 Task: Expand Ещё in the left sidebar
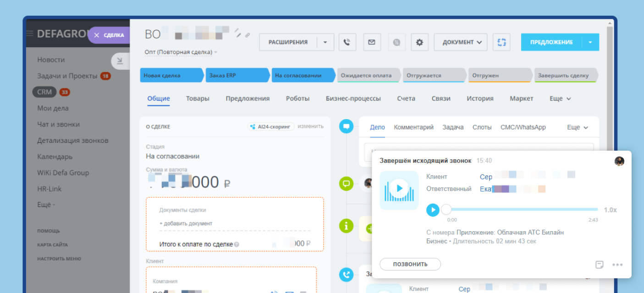click(46, 205)
